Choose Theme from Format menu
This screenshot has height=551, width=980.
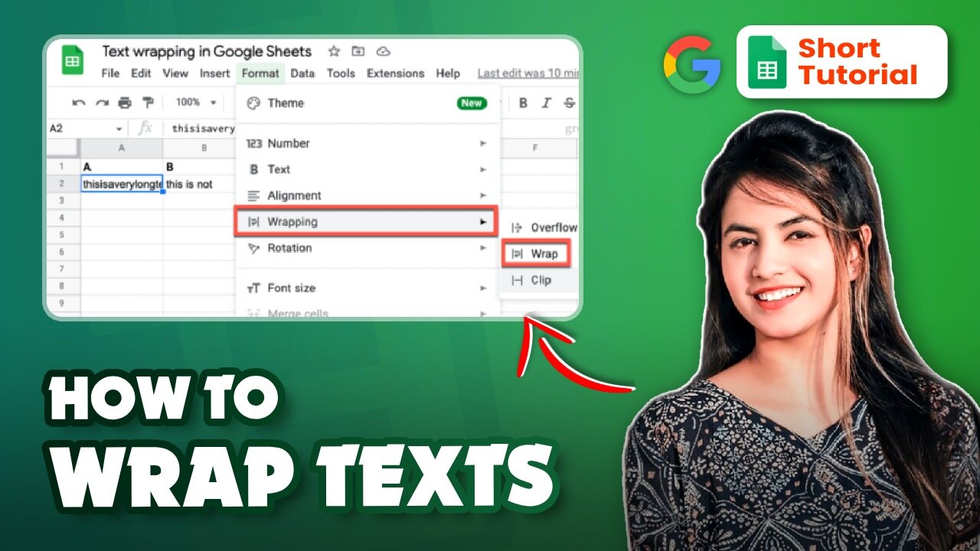pos(367,103)
